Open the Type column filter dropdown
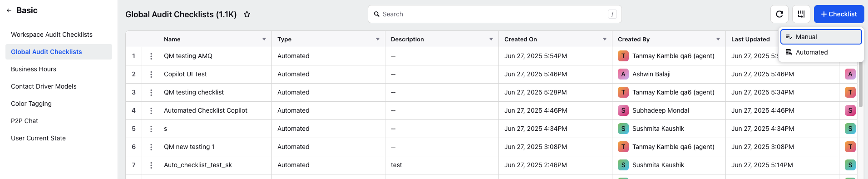Screen dimensions: 868x179 pyautogui.click(x=378, y=39)
